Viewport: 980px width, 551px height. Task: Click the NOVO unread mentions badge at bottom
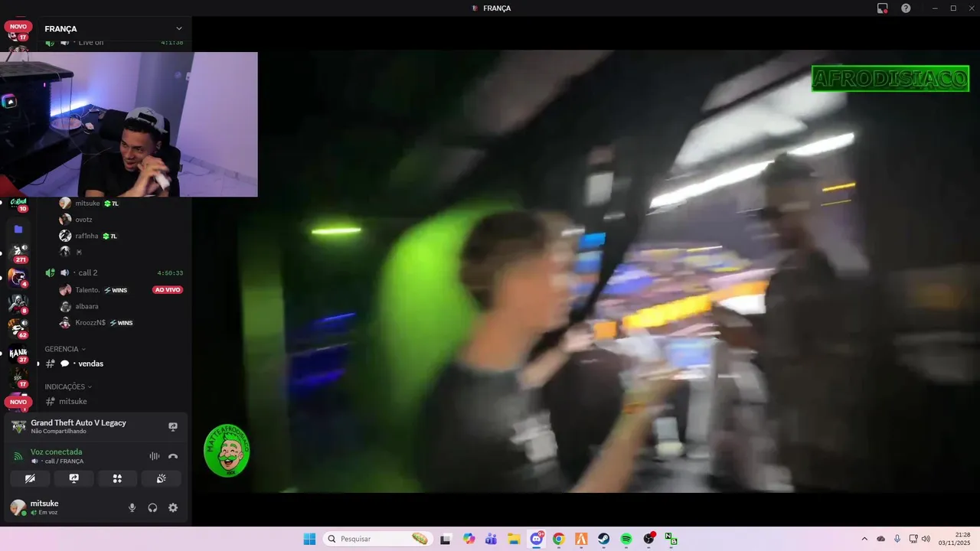[x=18, y=402]
